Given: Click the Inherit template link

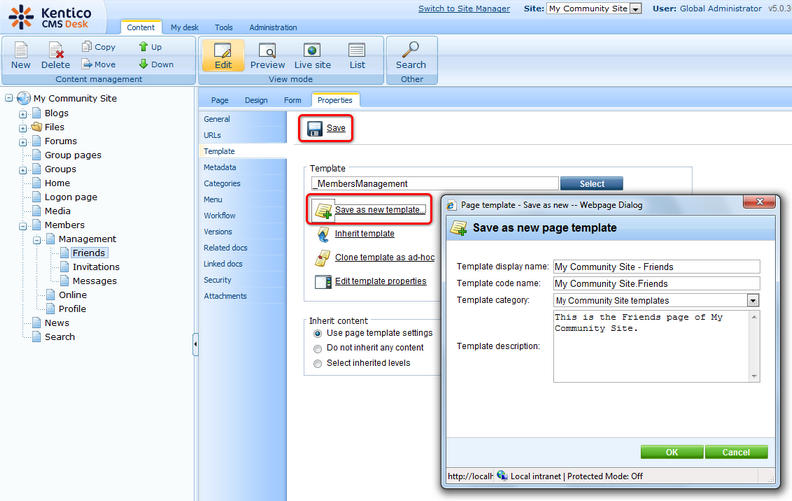Looking at the screenshot, I should pyautogui.click(x=364, y=234).
